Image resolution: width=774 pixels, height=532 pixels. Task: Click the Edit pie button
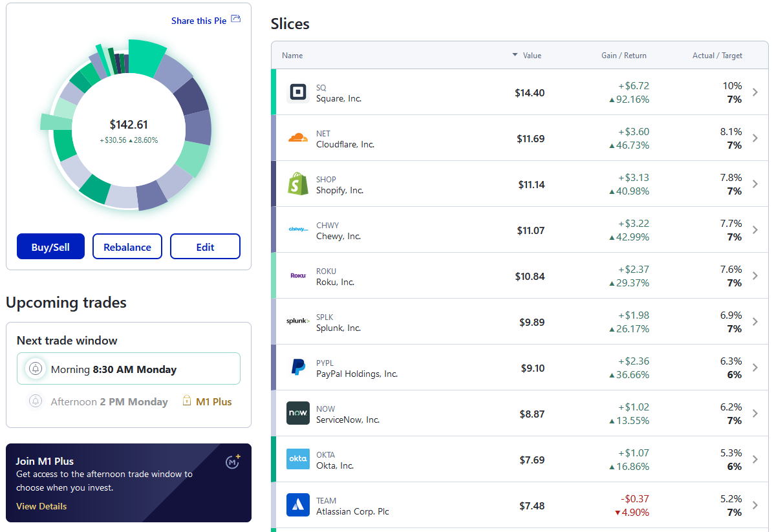[x=206, y=246]
